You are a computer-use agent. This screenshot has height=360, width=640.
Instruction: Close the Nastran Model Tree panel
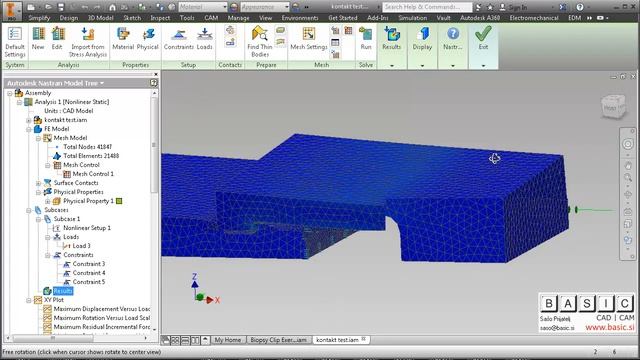click(x=156, y=74)
